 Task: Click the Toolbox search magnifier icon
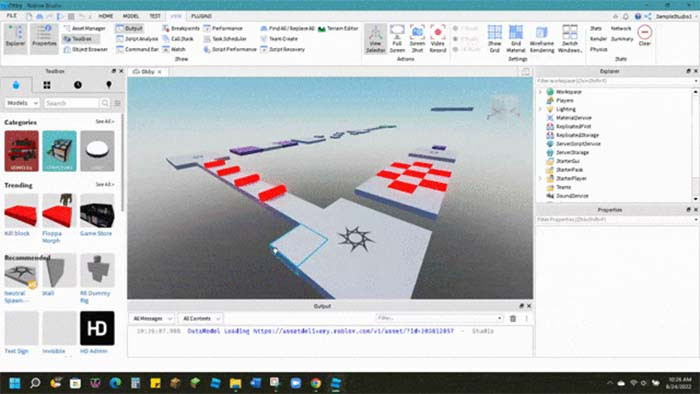click(x=105, y=103)
